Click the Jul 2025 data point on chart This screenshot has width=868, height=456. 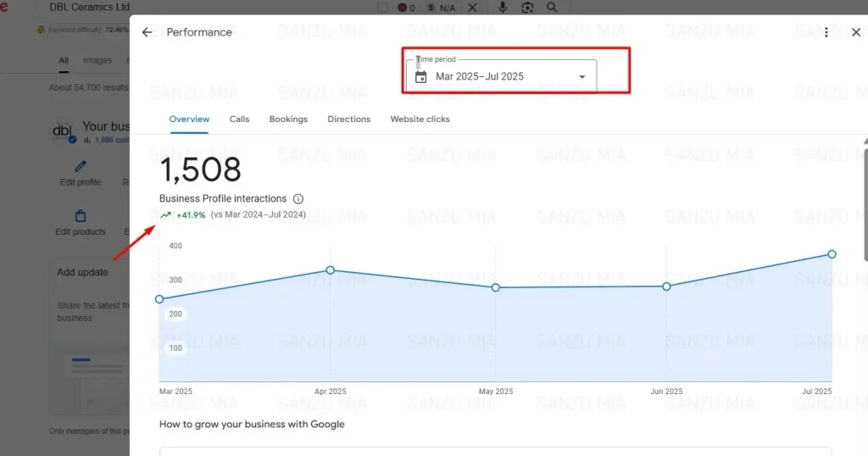(x=832, y=254)
